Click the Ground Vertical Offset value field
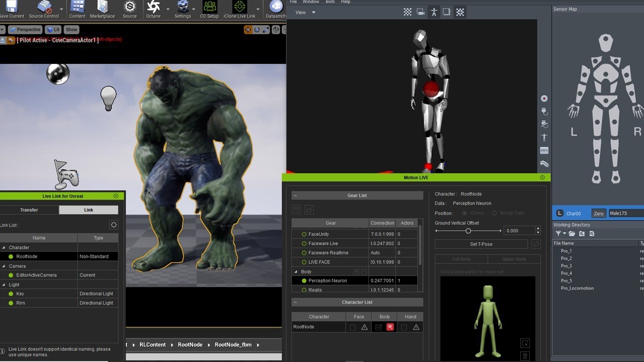This screenshot has height=362, width=644. (519, 231)
